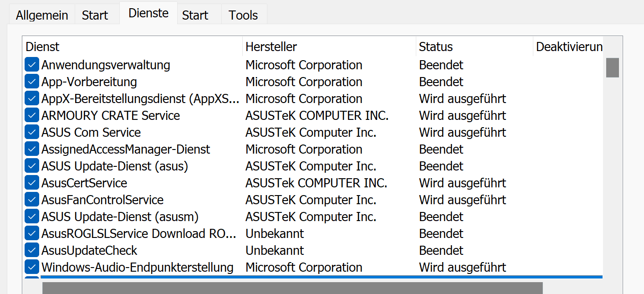
Task: Uncheck the App-Vorbereitung service checkbox
Action: pos(31,82)
